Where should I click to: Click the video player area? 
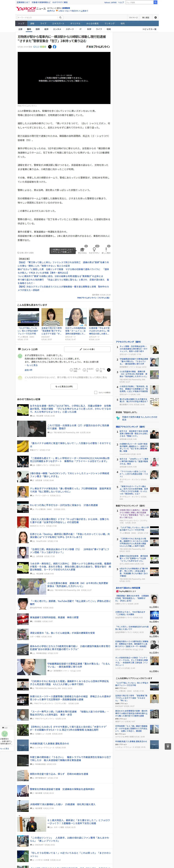tap(64, 78)
